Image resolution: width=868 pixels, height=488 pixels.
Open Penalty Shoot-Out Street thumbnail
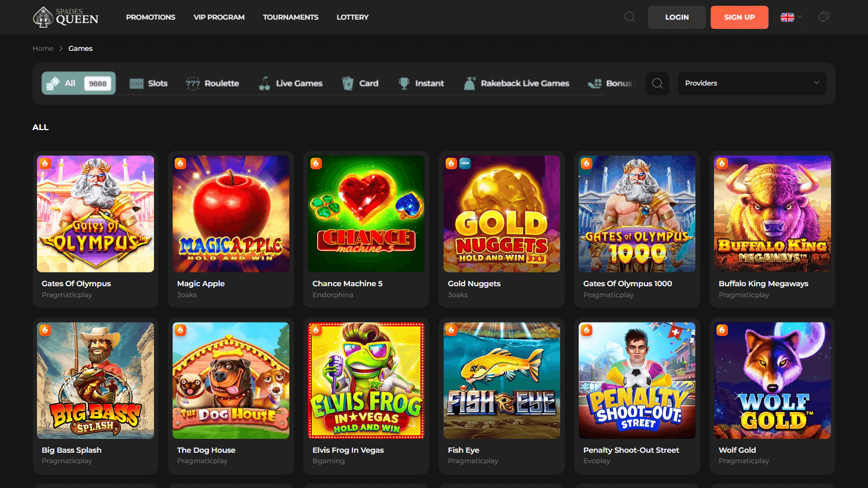(637, 380)
